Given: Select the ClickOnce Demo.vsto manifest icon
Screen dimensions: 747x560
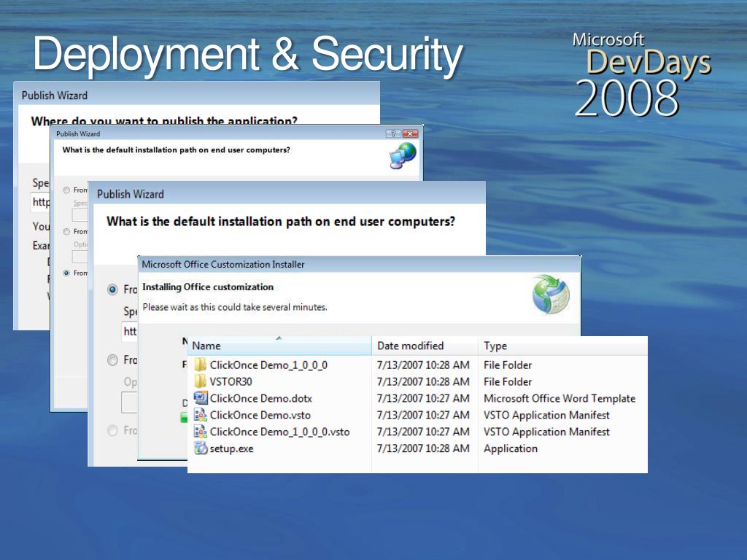Looking at the screenshot, I should [x=201, y=415].
